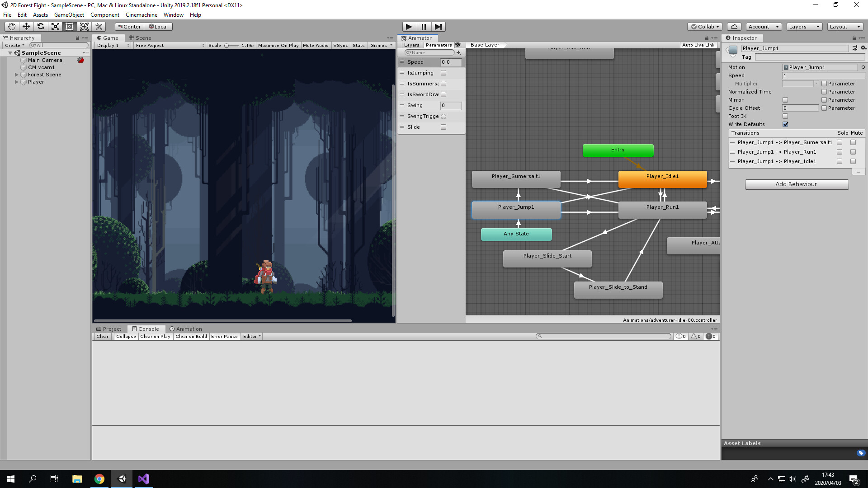Select the Hand tool in toolbar
The width and height of the screenshot is (868, 488).
click(x=11, y=27)
